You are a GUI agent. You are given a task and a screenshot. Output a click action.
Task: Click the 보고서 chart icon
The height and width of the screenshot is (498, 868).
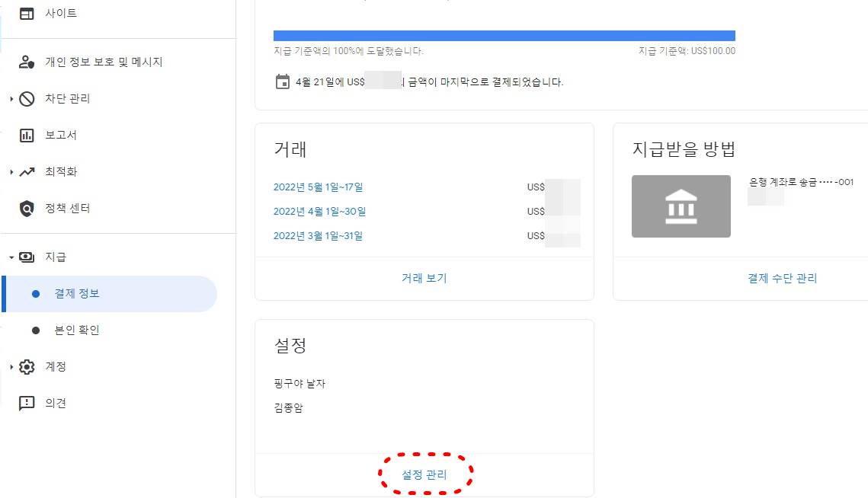click(27, 135)
